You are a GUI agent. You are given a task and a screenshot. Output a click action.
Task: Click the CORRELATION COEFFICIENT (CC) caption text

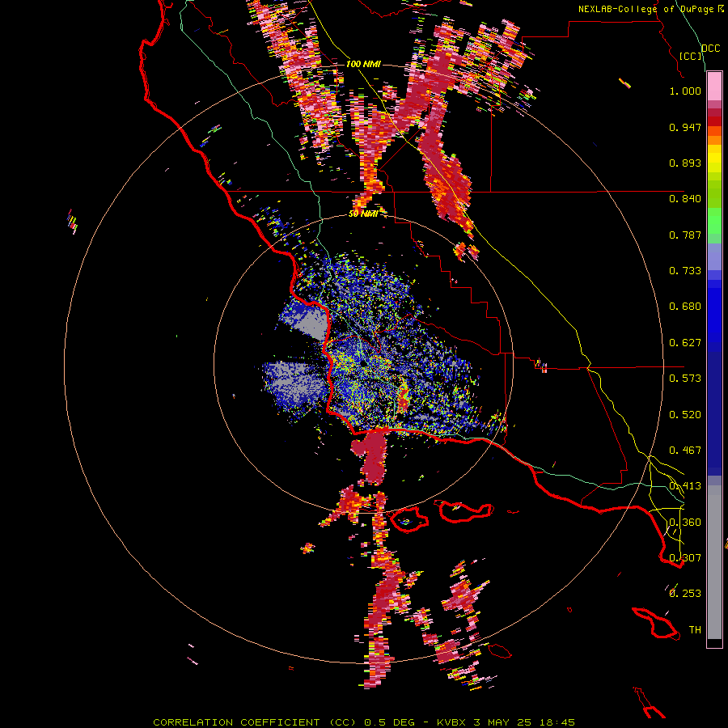255,722
